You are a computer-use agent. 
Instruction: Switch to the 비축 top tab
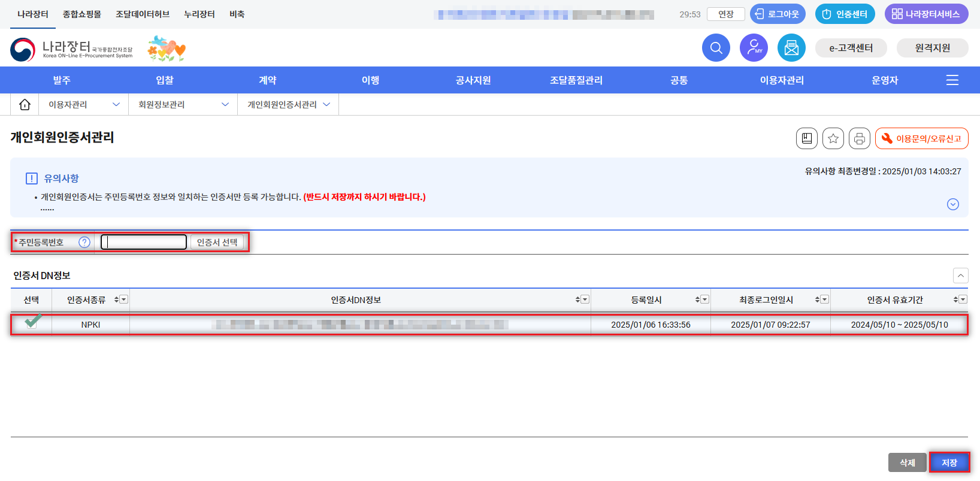(237, 14)
